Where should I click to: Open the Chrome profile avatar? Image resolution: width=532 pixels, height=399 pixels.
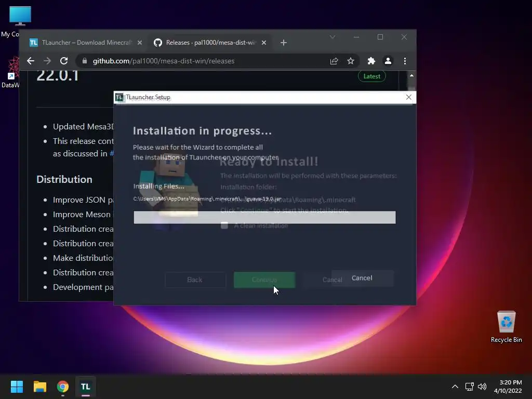click(x=388, y=61)
